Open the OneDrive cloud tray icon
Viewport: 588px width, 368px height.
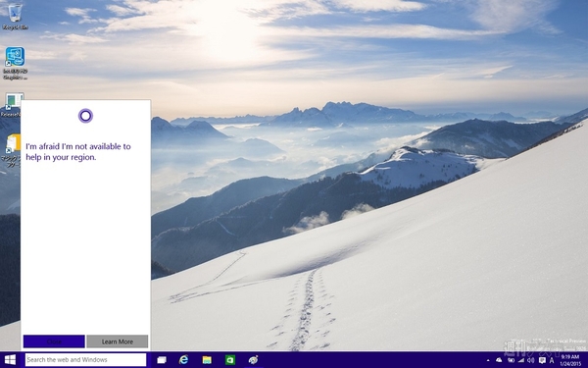(x=499, y=360)
